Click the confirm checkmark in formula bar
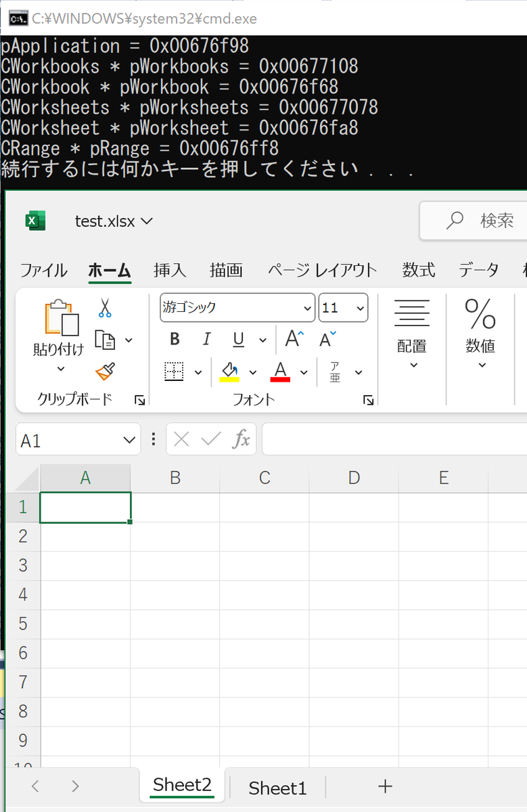The image size is (527, 812). point(211,440)
